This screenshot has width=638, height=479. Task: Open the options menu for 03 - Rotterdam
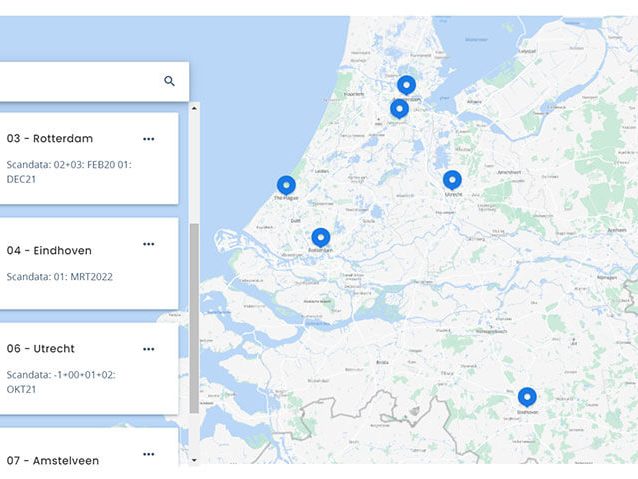[x=149, y=139]
